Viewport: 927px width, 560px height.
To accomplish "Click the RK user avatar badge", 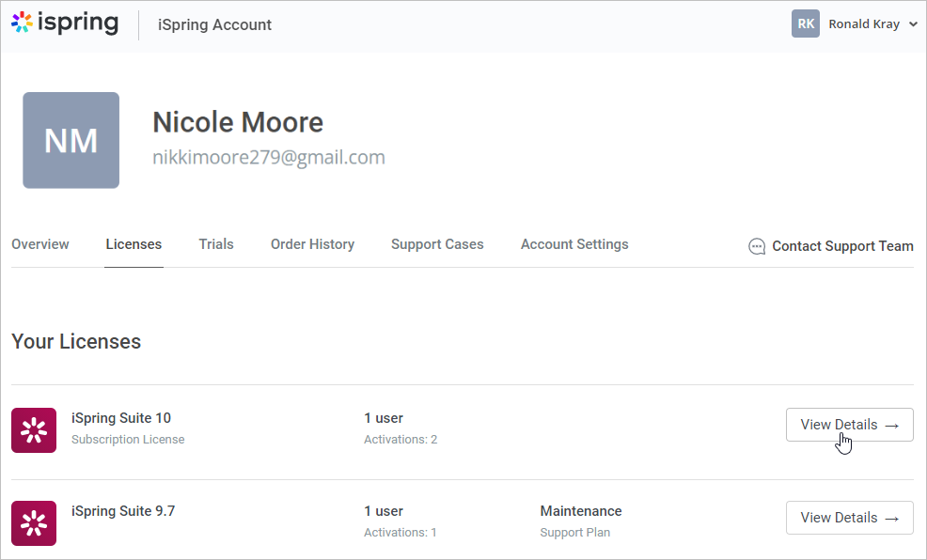I will (x=806, y=24).
